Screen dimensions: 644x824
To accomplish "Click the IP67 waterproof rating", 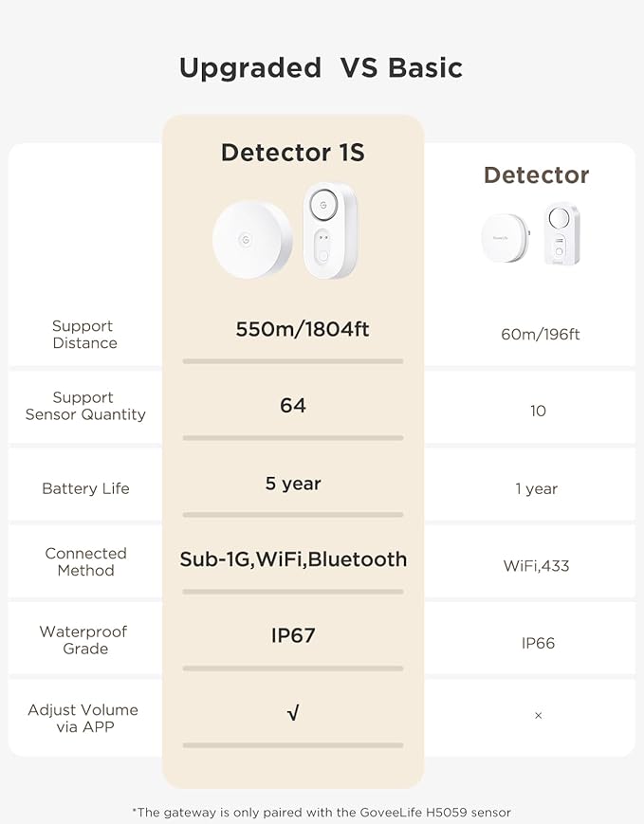I will click(x=293, y=635).
